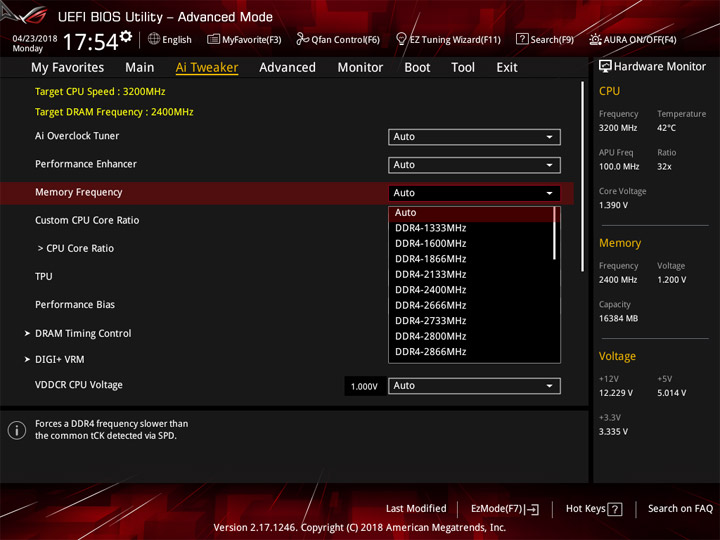This screenshot has height=540, width=720.
Task: Click the Memory Frequency label
Action: pyautogui.click(x=79, y=192)
